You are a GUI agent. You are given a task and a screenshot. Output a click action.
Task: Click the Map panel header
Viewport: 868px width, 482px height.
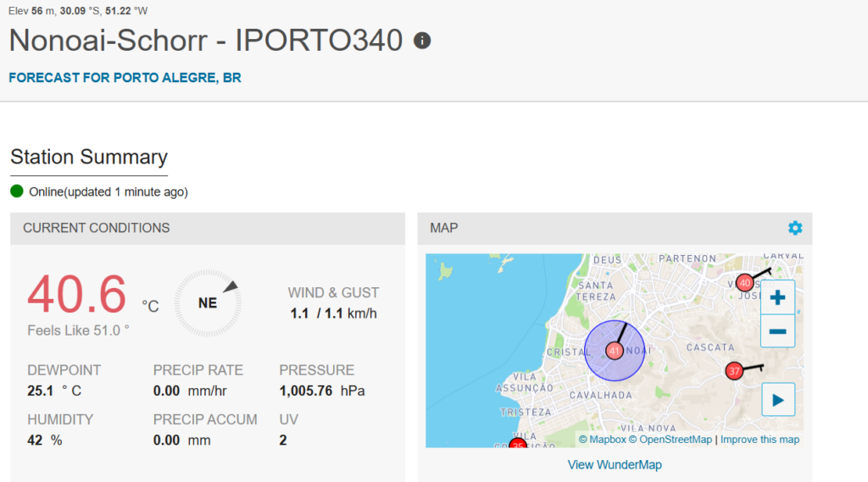(x=444, y=228)
